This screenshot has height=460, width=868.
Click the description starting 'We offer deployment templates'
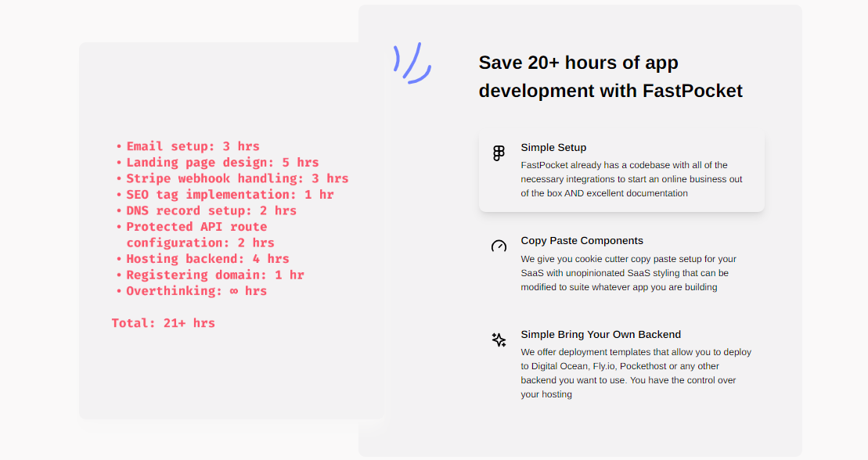click(x=636, y=373)
